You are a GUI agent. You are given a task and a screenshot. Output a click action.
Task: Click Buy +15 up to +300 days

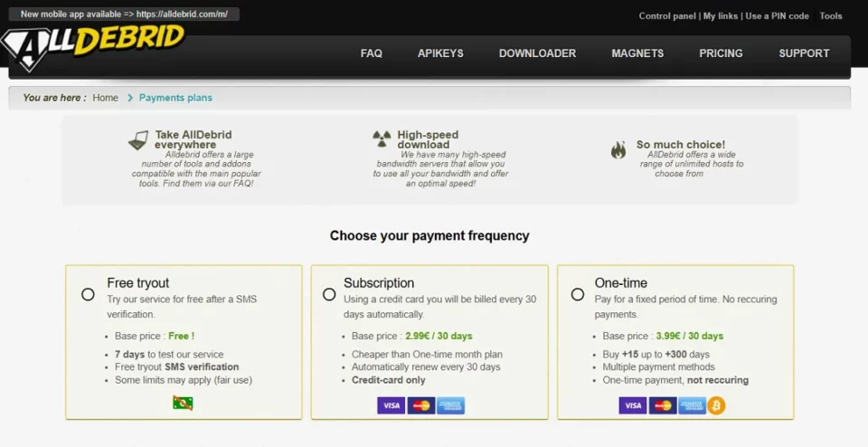pos(656,355)
